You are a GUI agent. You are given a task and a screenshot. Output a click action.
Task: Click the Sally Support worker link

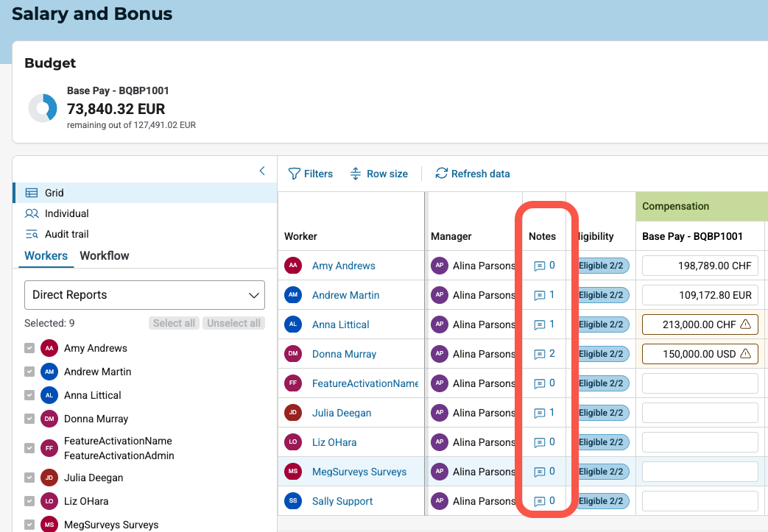pyautogui.click(x=342, y=501)
